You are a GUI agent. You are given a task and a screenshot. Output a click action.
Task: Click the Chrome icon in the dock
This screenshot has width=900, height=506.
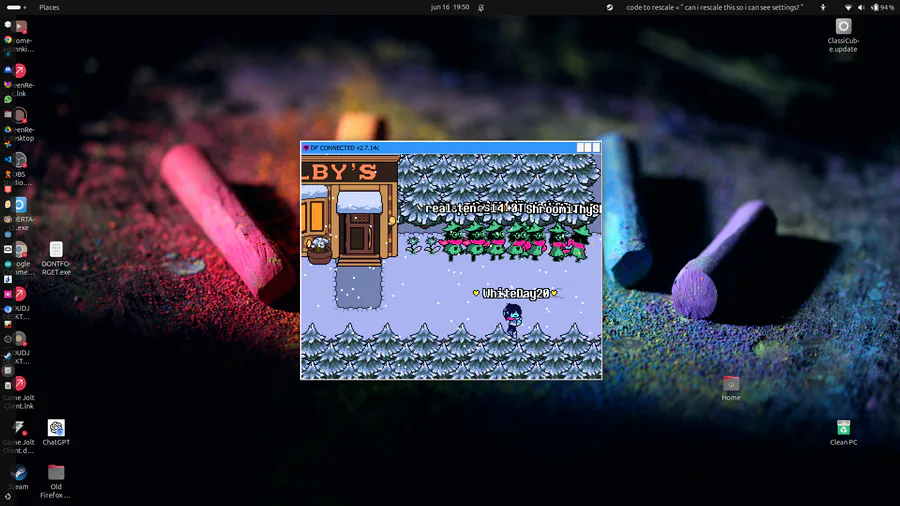click(x=7, y=40)
